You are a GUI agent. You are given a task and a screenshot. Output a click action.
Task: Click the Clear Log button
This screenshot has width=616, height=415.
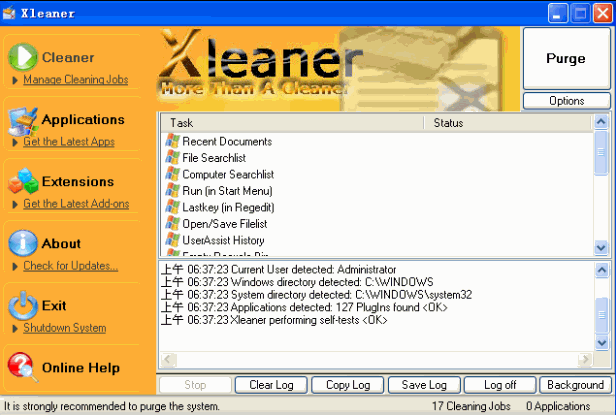click(x=271, y=385)
